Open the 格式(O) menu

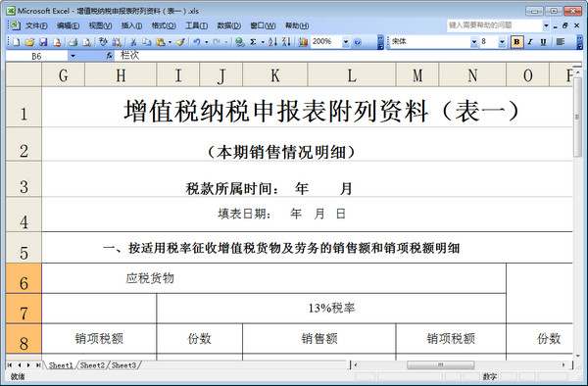pos(164,25)
